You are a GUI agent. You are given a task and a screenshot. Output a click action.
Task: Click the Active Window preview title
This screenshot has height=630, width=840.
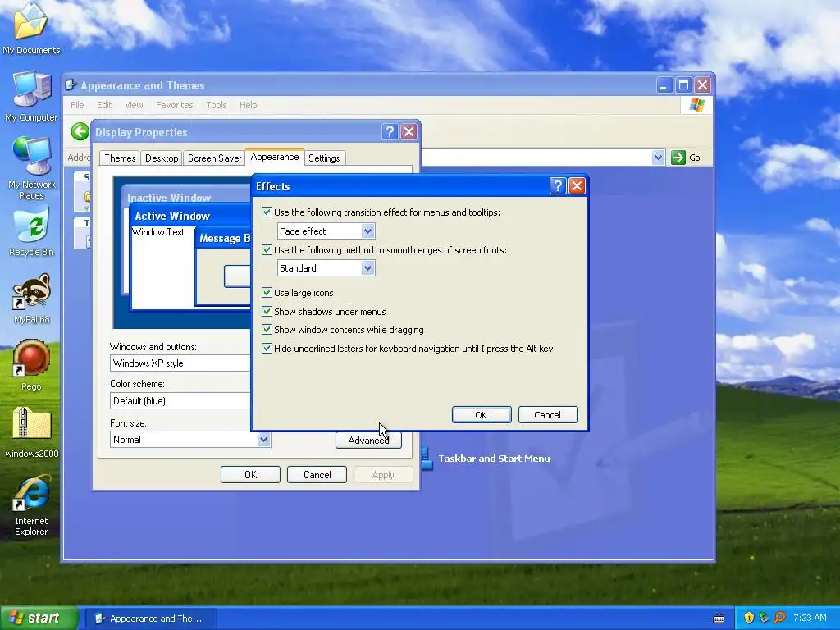pyautogui.click(x=172, y=216)
